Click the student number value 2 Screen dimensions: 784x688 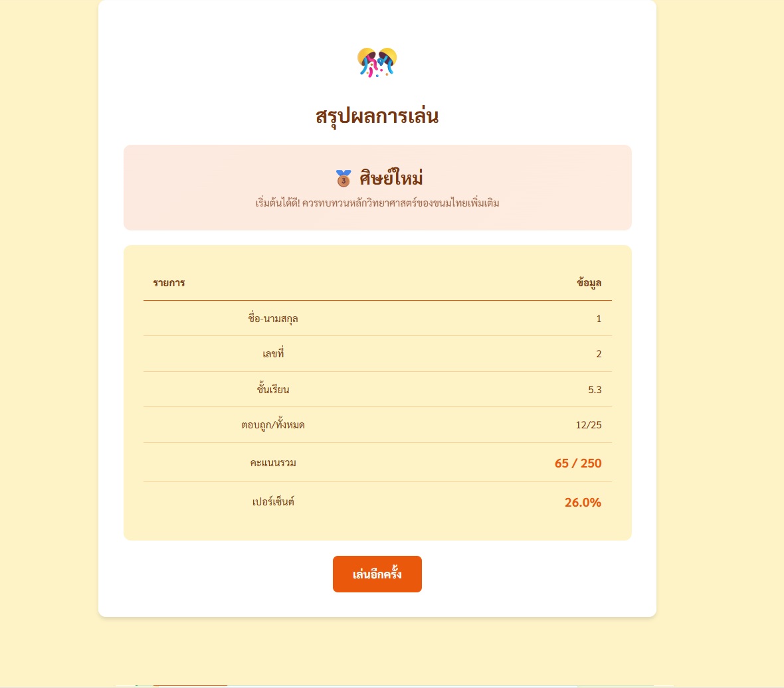tap(599, 354)
